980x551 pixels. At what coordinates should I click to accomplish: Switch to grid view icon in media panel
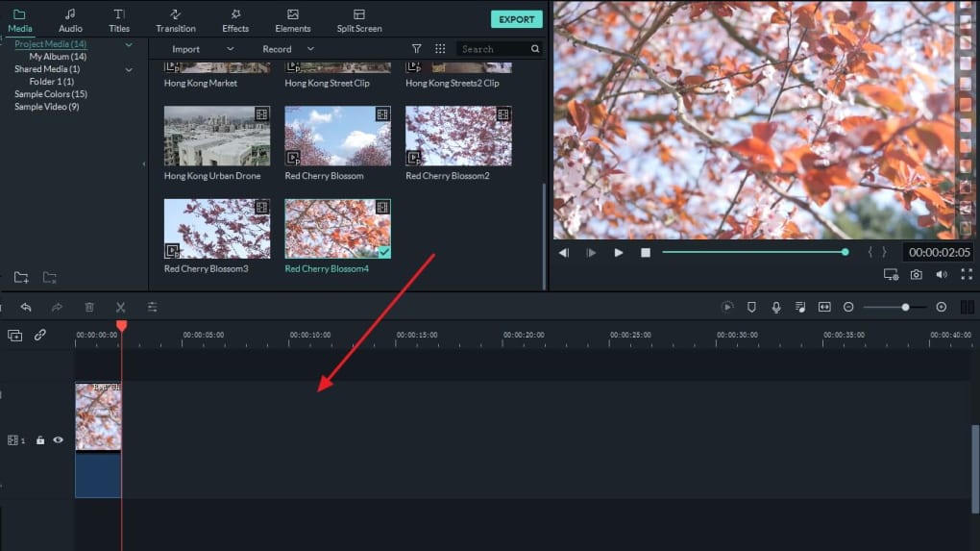(x=440, y=49)
